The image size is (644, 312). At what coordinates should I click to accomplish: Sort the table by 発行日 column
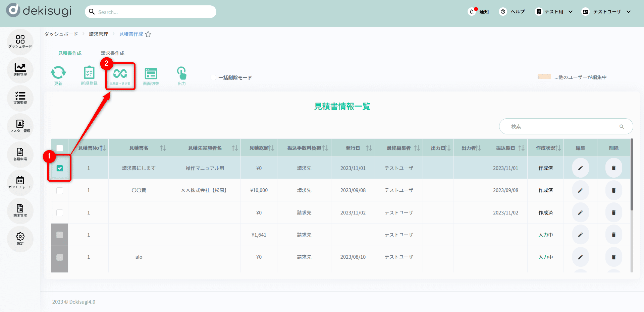tap(369, 148)
